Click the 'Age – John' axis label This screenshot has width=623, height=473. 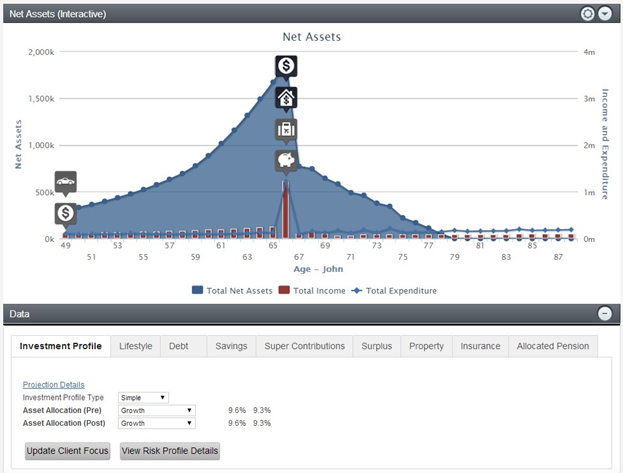[318, 269]
